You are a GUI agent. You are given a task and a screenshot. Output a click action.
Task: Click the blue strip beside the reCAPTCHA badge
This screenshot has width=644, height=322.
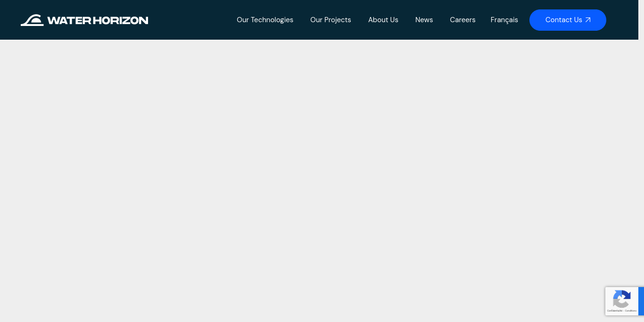641,301
